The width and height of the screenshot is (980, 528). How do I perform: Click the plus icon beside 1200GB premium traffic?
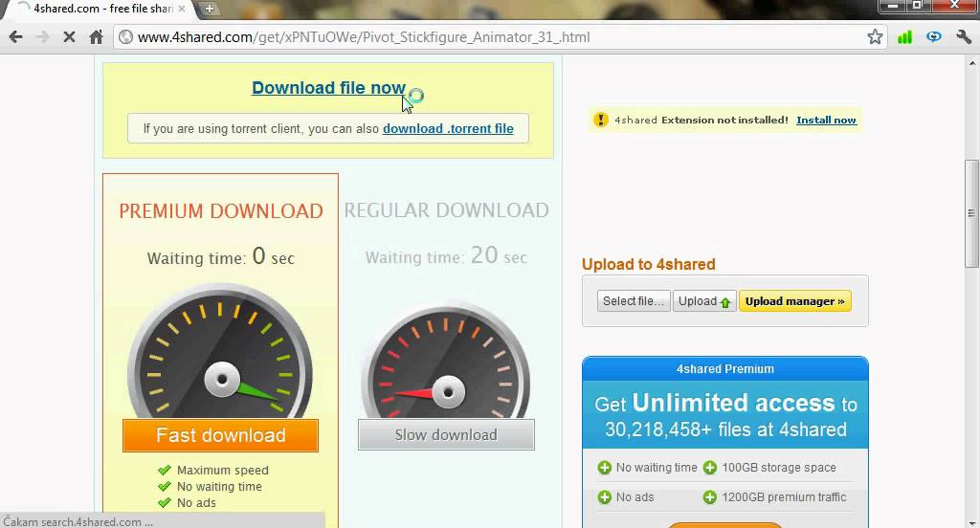point(710,497)
